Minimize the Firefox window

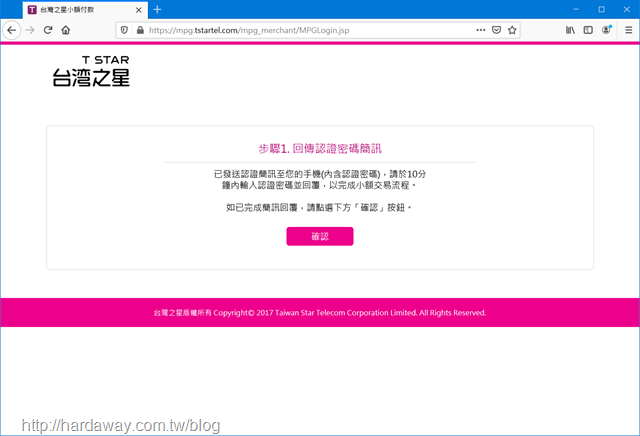coord(576,9)
